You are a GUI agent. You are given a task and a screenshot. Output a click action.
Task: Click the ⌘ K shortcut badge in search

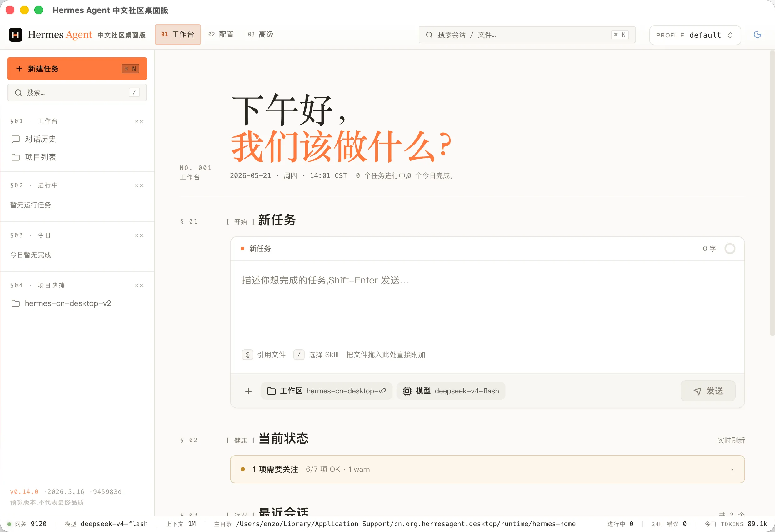click(620, 35)
